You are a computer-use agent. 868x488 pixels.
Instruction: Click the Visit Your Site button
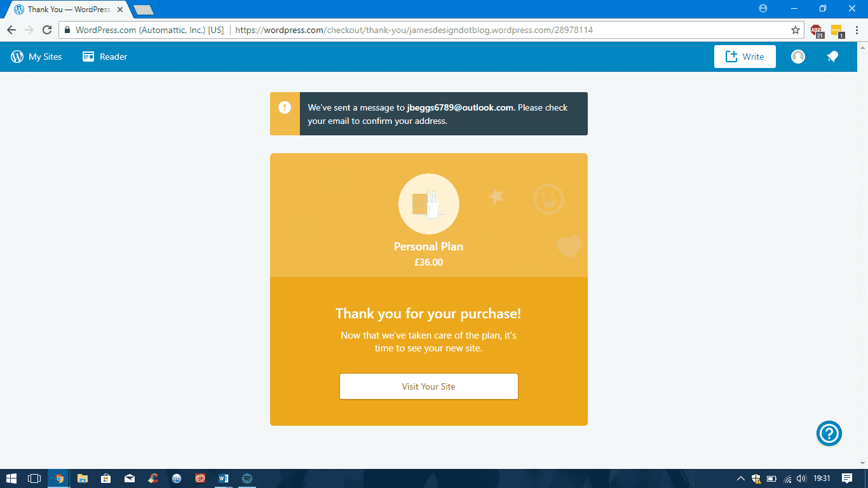pos(429,386)
